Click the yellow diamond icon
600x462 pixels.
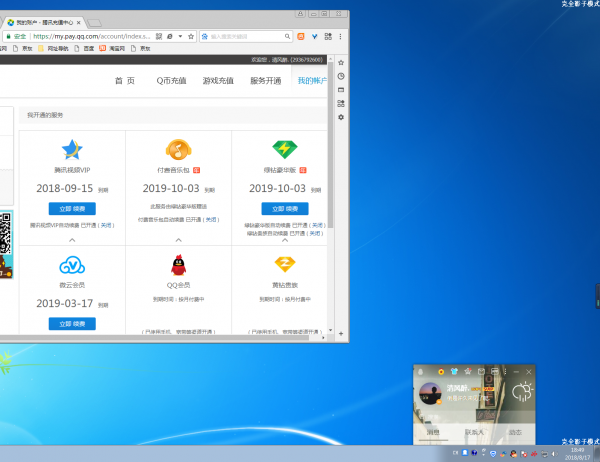click(x=285, y=264)
